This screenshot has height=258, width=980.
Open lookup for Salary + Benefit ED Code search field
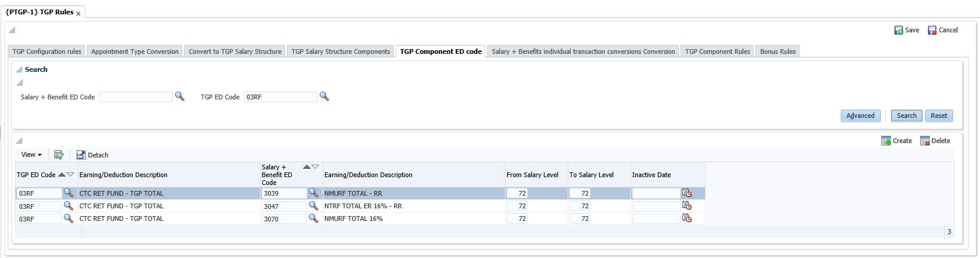click(x=179, y=96)
